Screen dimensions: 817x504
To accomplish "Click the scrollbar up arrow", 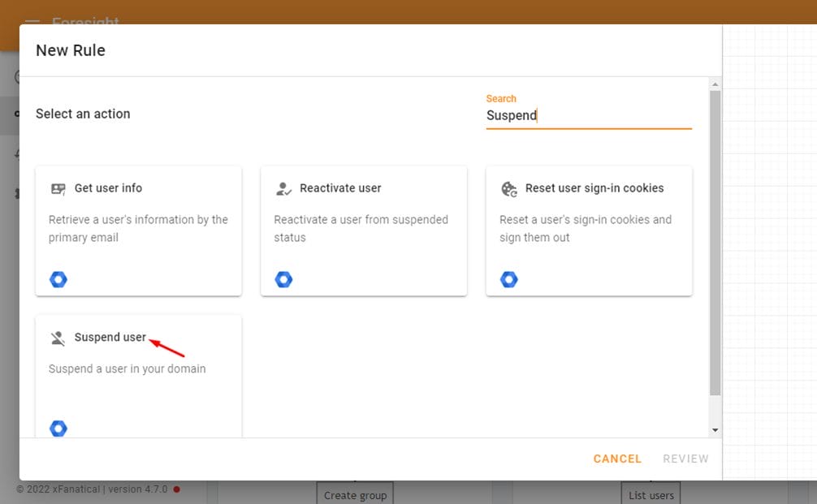I will click(x=715, y=84).
